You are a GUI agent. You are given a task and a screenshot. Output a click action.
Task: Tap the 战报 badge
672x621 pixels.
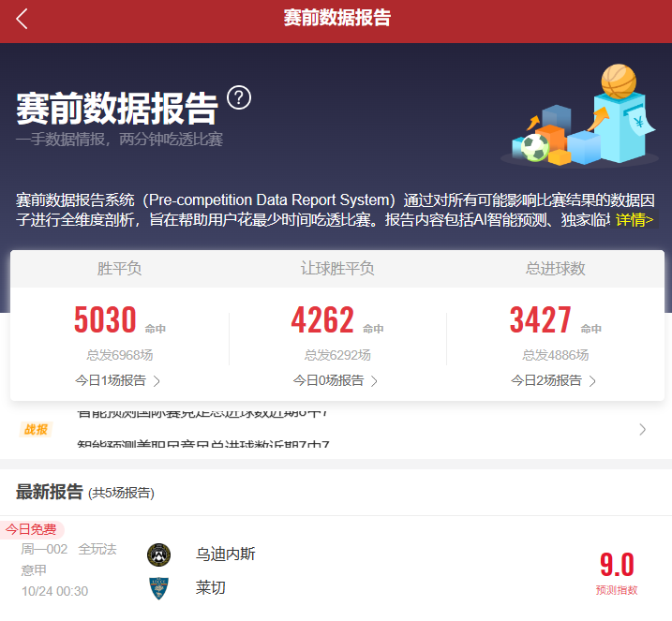[36, 430]
